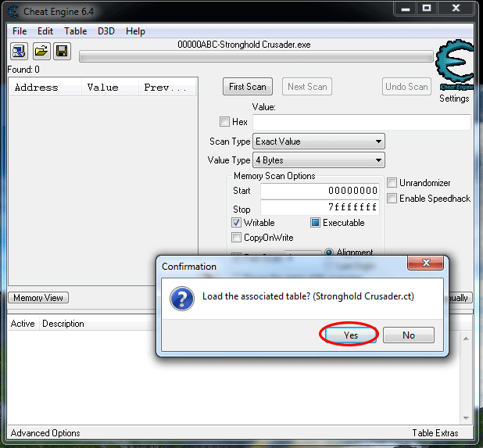Open Memory View

coord(38,298)
